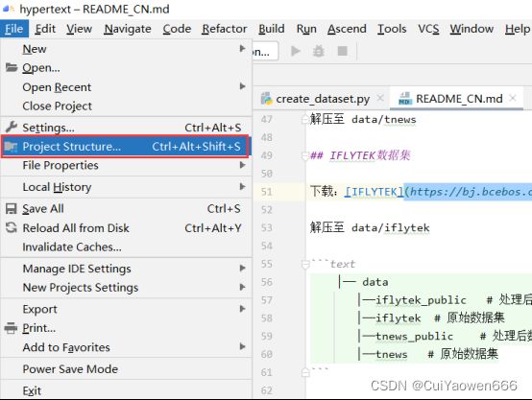The image size is (532, 400).
Task: Switch to README_CN.md editor tab
Action: (x=457, y=99)
